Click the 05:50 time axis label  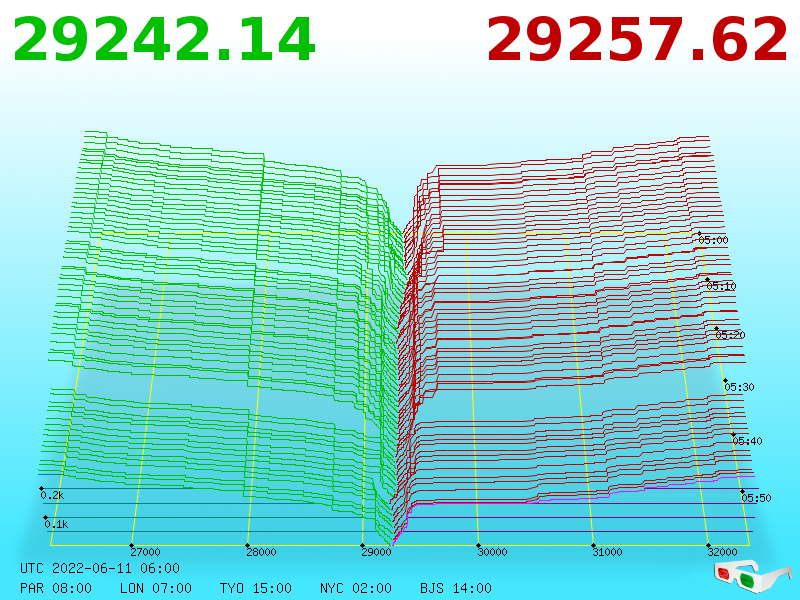tap(756, 498)
